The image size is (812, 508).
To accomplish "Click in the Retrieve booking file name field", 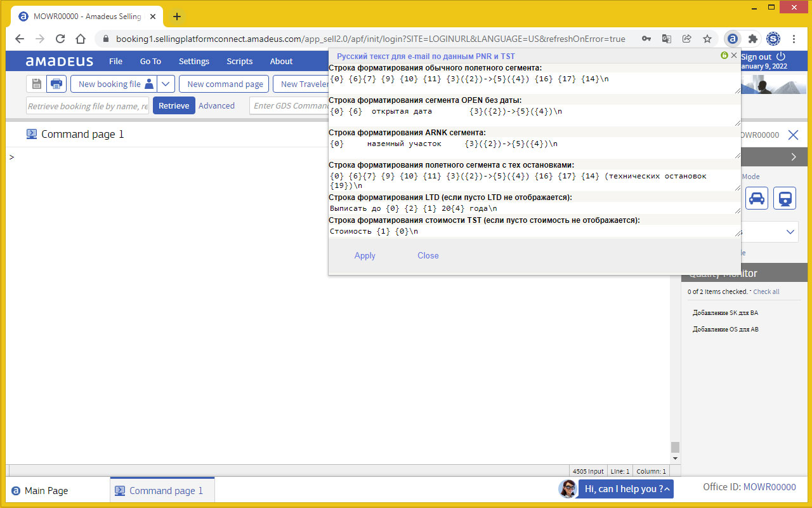I will click(x=88, y=105).
